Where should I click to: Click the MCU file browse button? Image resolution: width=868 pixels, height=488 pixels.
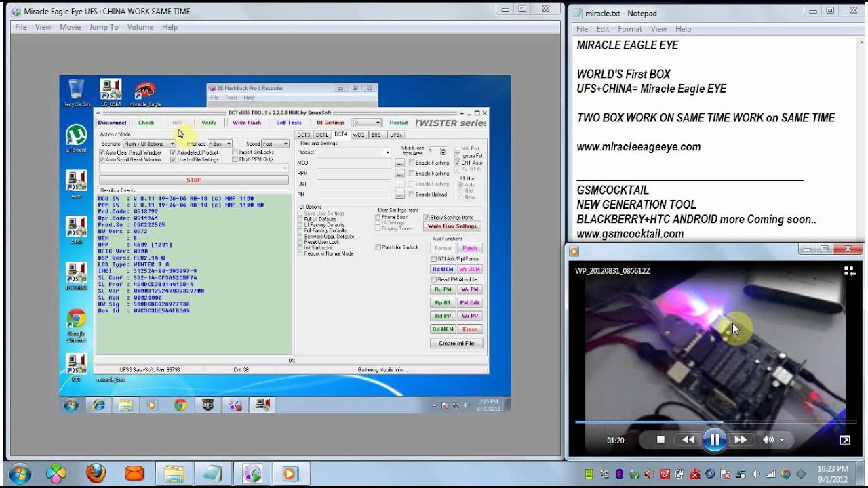(x=400, y=163)
